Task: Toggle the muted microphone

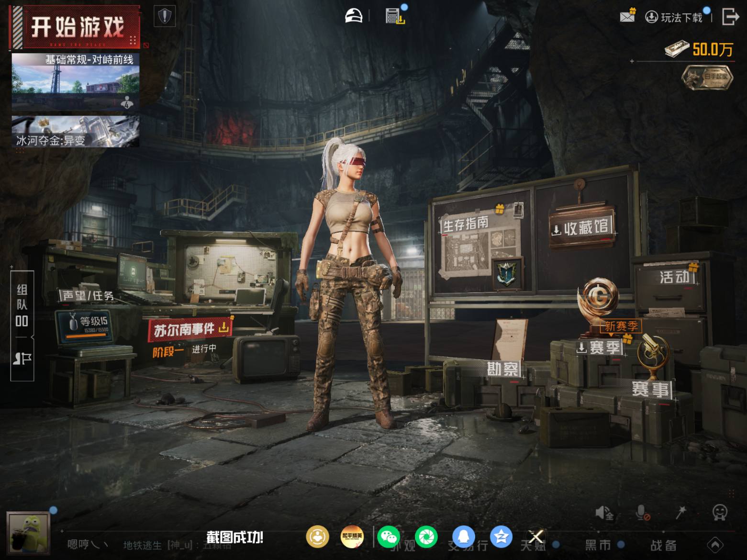Action: (x=642, y=513)
